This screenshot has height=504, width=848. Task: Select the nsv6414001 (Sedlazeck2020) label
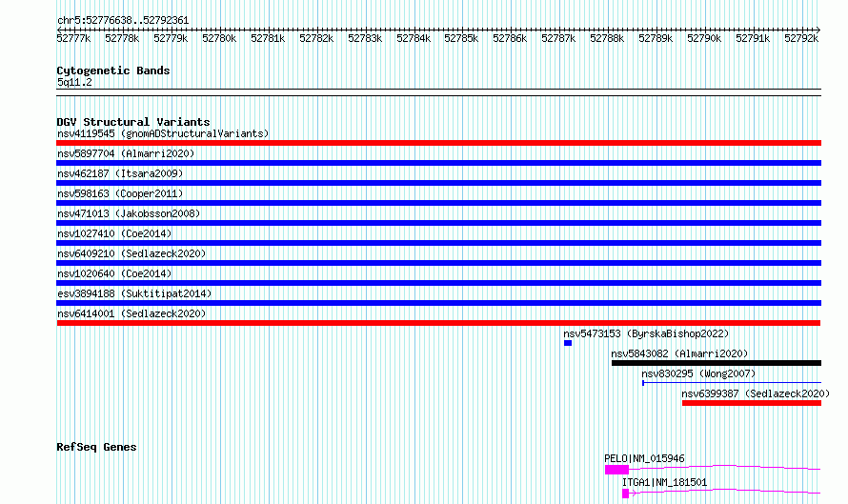(x=131, y=313)
